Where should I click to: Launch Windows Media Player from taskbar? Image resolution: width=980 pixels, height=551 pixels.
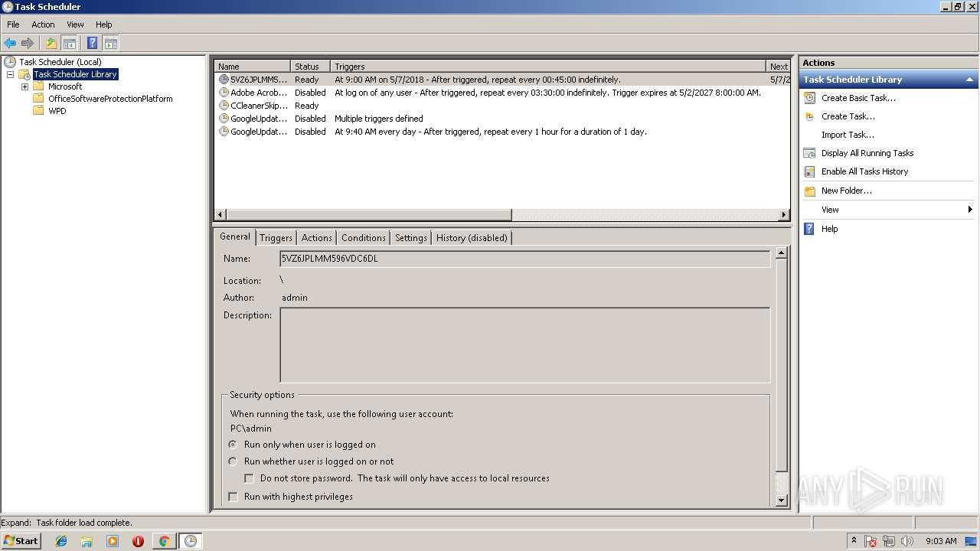pos(113,541)
